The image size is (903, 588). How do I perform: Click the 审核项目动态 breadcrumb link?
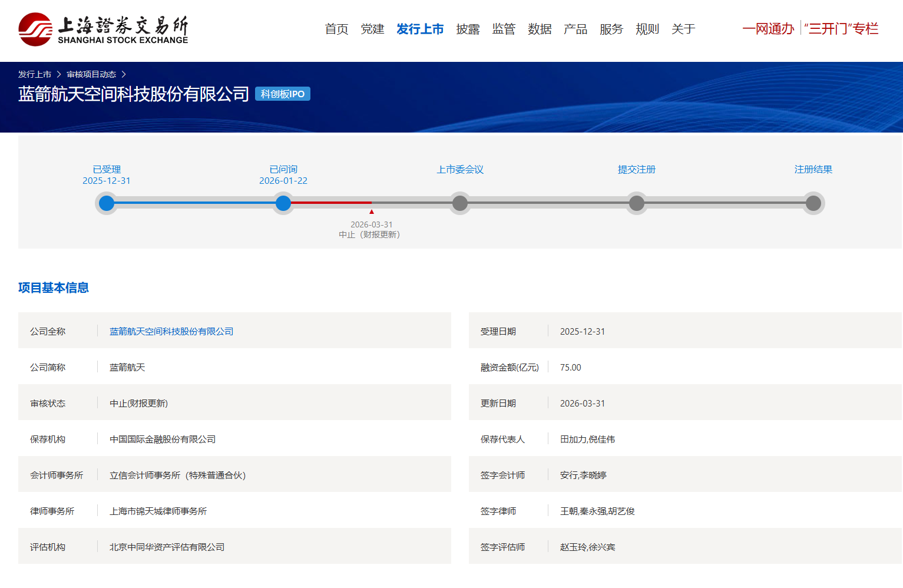[92, 74]
